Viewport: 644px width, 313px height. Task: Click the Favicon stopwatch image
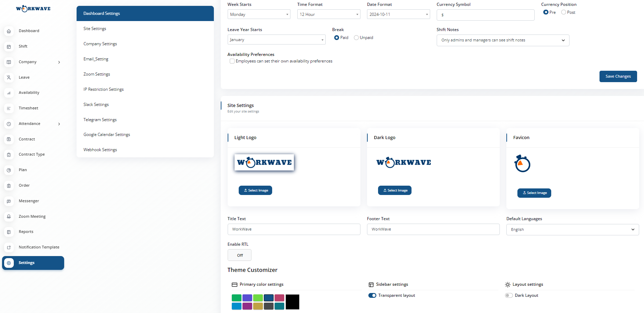point(522,164)
